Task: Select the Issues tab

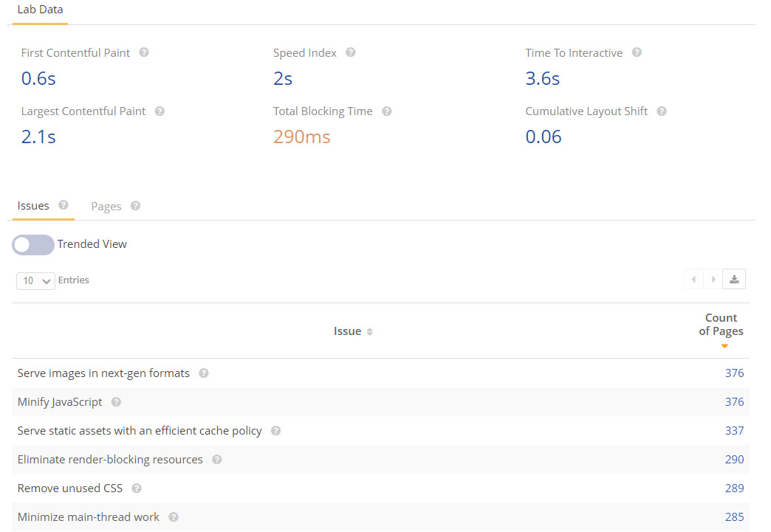Action: pos(33,206)
